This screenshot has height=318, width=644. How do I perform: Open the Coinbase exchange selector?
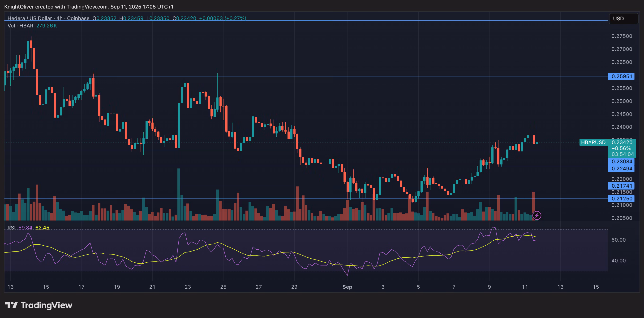click(x=78, y=18)
